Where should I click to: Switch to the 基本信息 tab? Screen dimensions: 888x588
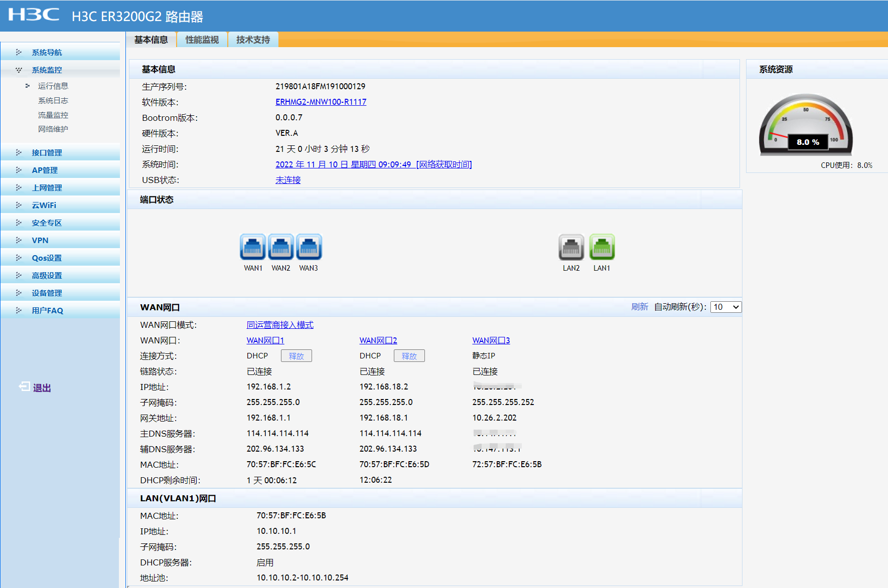[151, 40]
